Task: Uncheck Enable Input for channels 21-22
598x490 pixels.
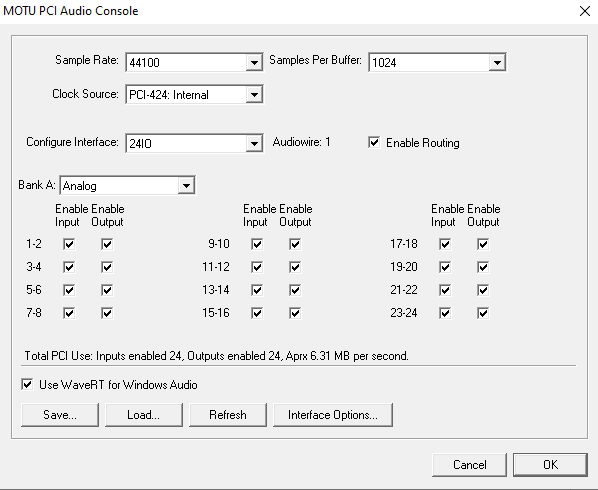Action: [x=445, y=290]
